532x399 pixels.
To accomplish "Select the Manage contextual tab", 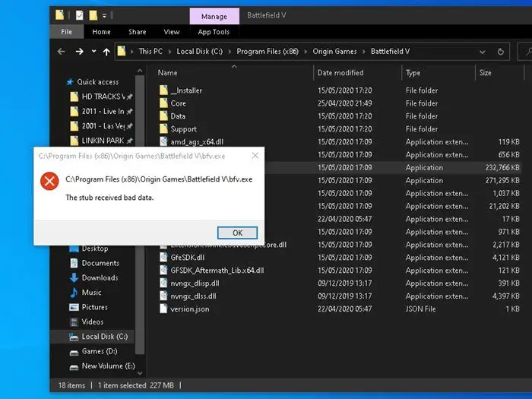I will coord(214,16).
